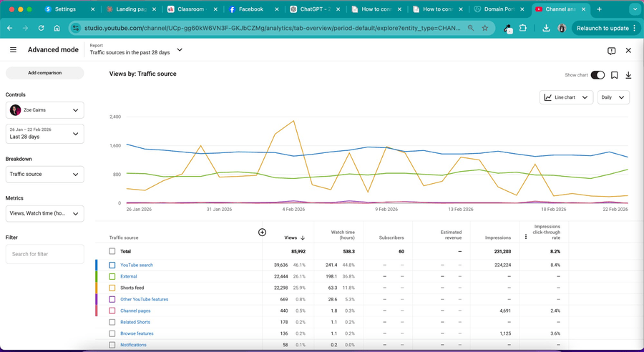This screenshot has width=644, height=352.
Task: Expand the Daily granularity dropdown
Action: [x=613, y=97]
